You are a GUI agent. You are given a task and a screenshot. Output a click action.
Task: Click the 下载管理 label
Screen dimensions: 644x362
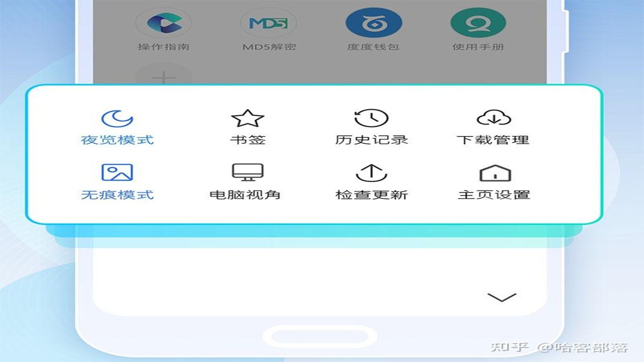(493, 140)
